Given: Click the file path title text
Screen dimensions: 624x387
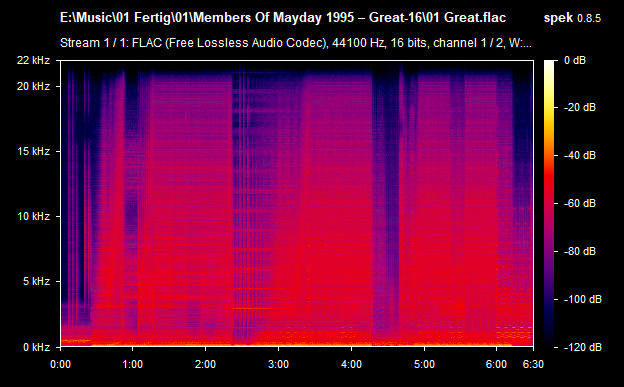Looking at the screenshot, I should click(283, 18).
